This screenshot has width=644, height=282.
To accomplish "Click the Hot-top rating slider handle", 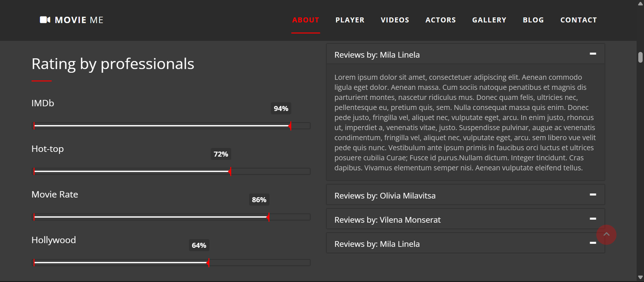I will (230, 172).
